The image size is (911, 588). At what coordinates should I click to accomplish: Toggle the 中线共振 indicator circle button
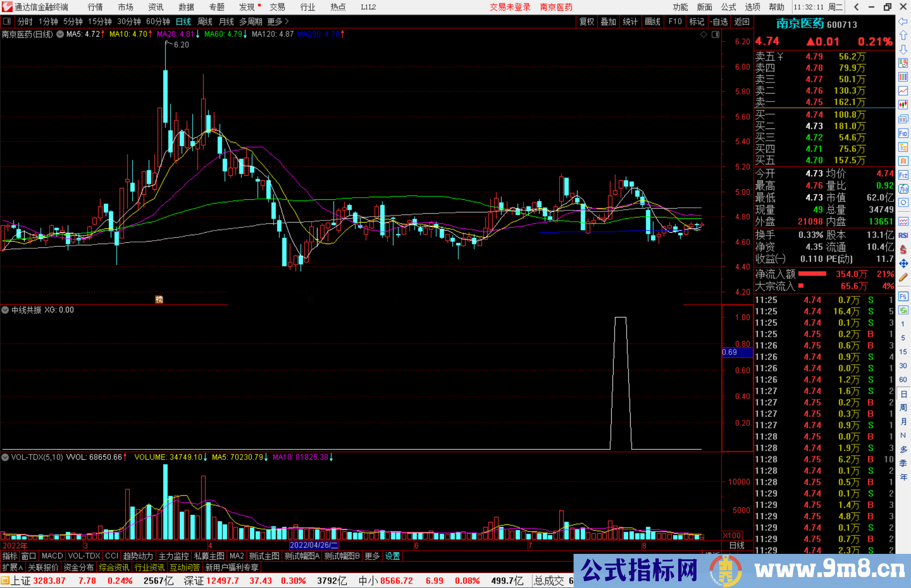click(5, 310)
